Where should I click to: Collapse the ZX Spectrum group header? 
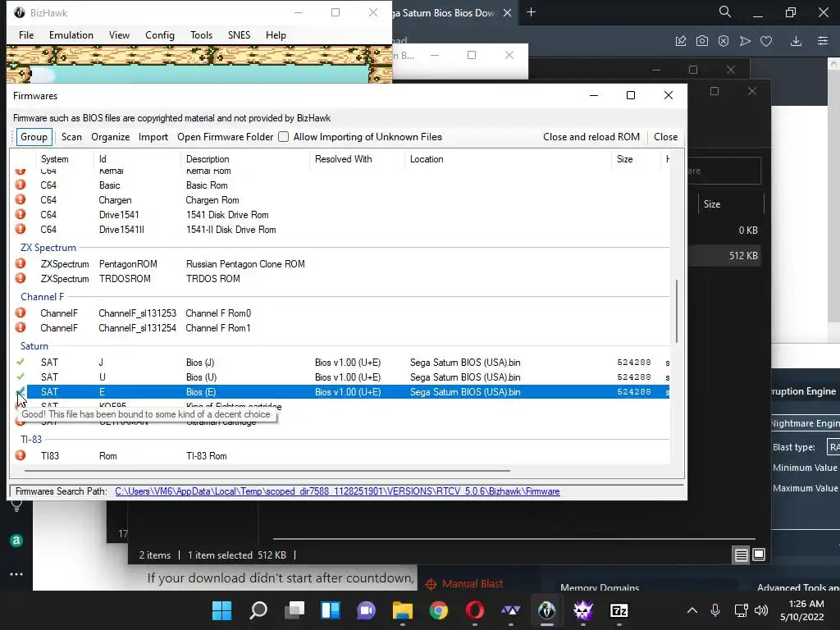(x=48, y=248)
